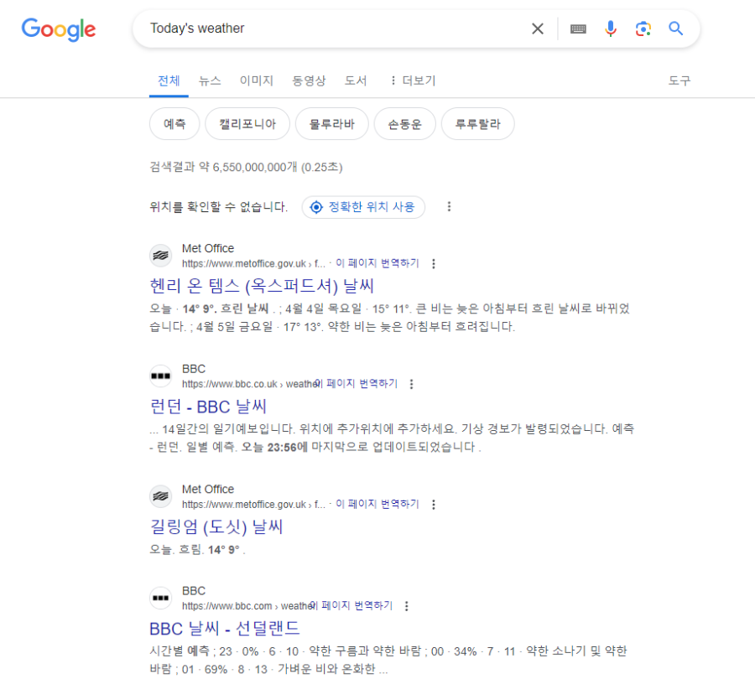Open 도구 to show search tools
The width and height of the screenshot is (755, 700).
(679, 80)
